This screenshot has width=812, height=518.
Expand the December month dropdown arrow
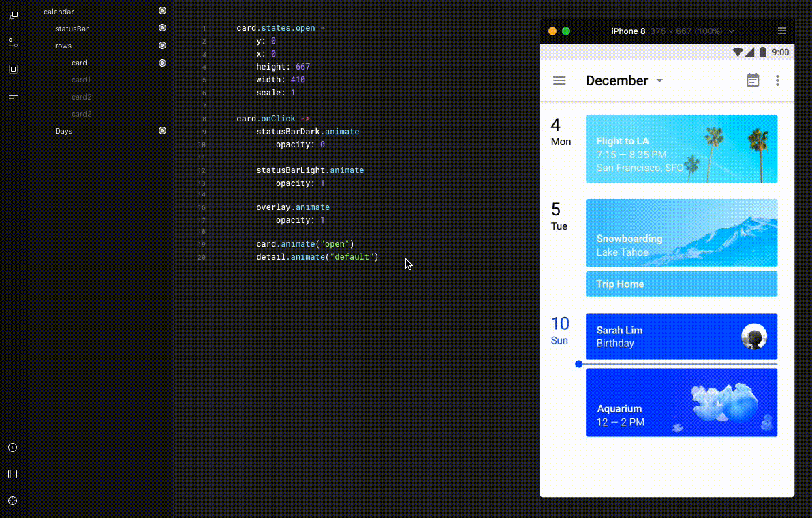tap(659, 81)
